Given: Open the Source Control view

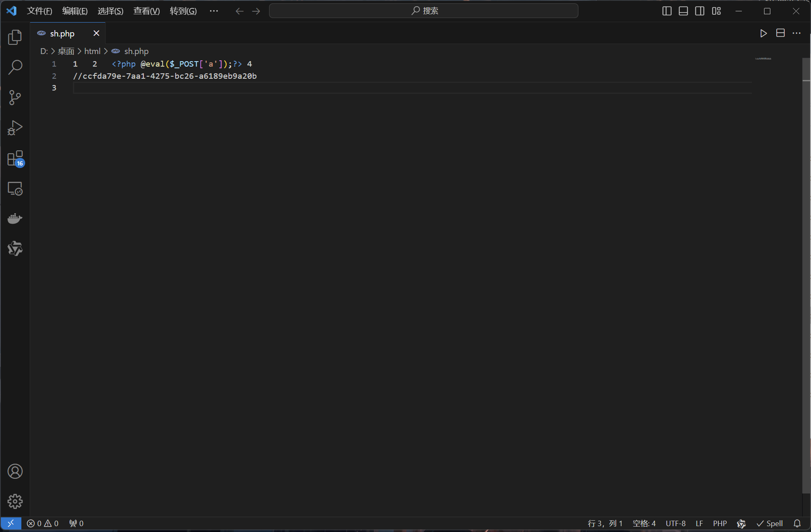Looking at the screenshot, I should click(x=15, y=97).
